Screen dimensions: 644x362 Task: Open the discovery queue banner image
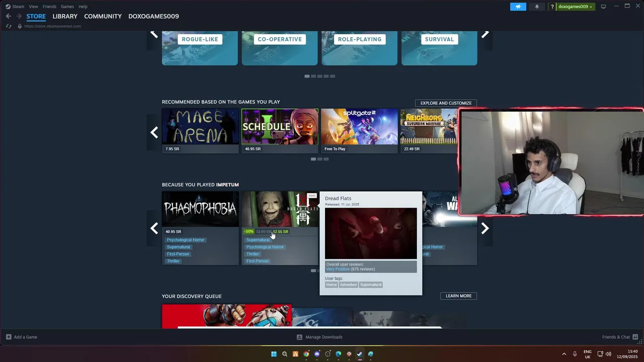[227, 316]
